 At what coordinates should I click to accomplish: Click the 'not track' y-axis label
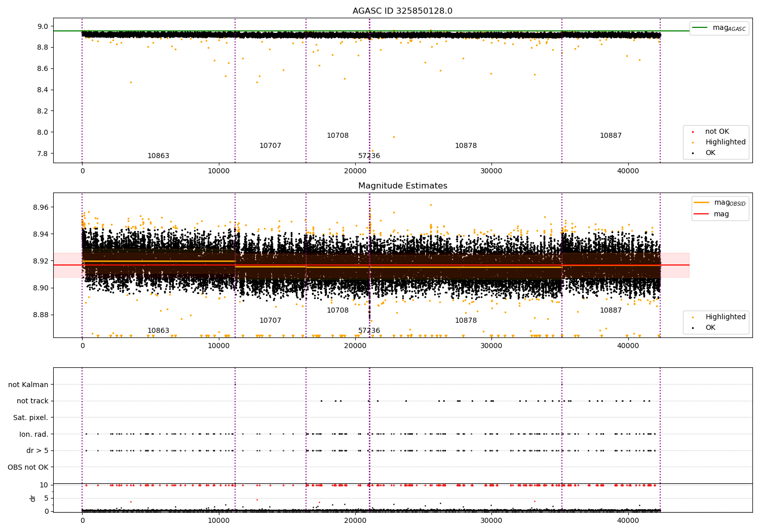(x=32, y=401)
